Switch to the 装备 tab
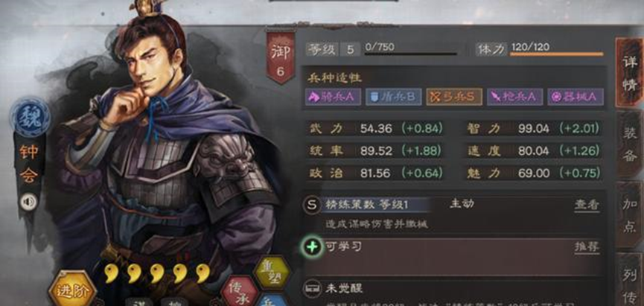The width and height of the screenshot is (644, 306). click(630, 144)
